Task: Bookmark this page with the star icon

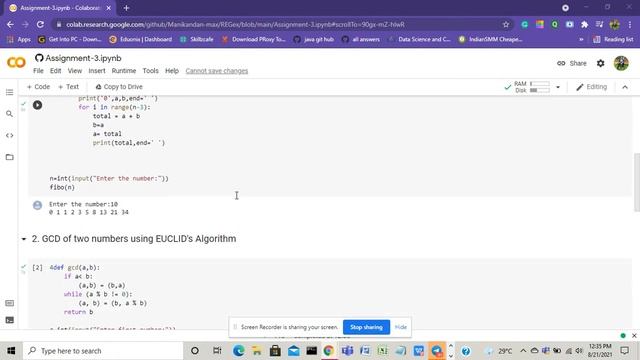Action: (506, 24)
